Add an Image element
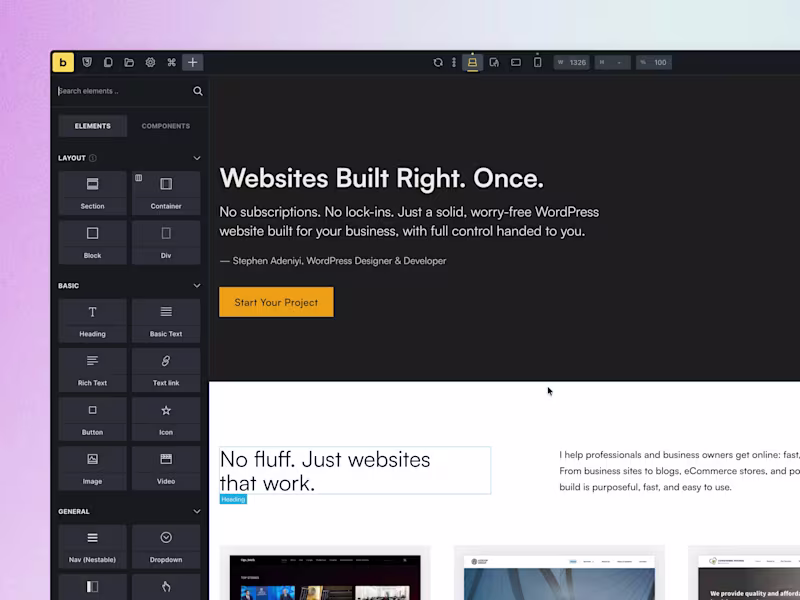The image size is (800, 600). tap(92, 468)
